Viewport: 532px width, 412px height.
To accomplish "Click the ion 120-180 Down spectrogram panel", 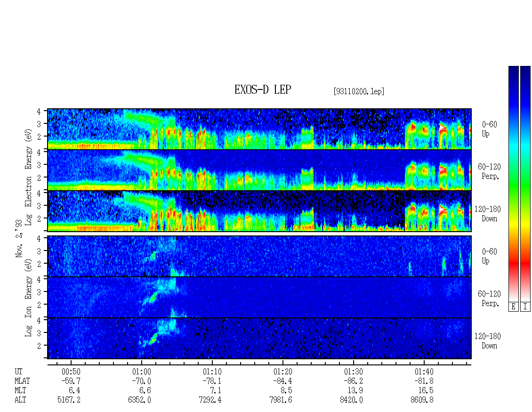I will [259, 339].
